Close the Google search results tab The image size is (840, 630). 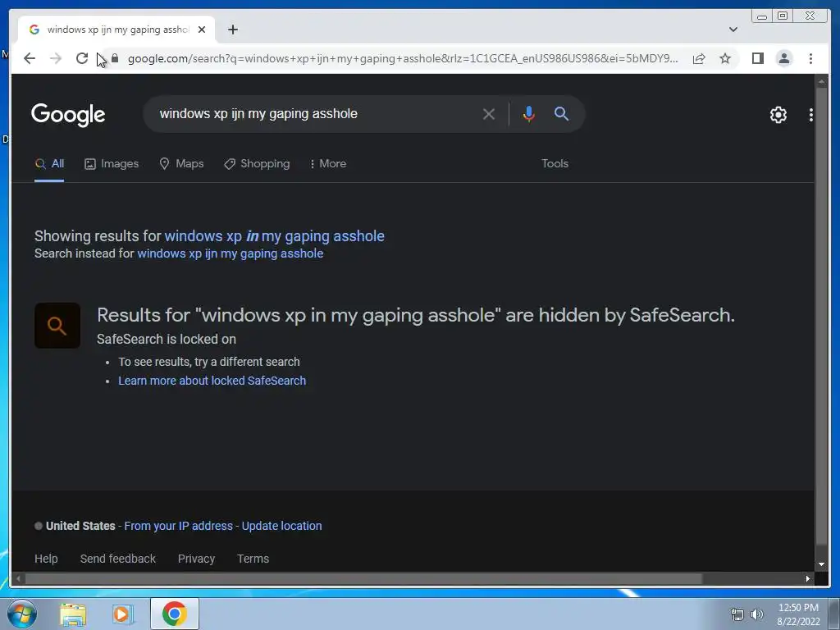pyautogui.click(x=202, y=30)
